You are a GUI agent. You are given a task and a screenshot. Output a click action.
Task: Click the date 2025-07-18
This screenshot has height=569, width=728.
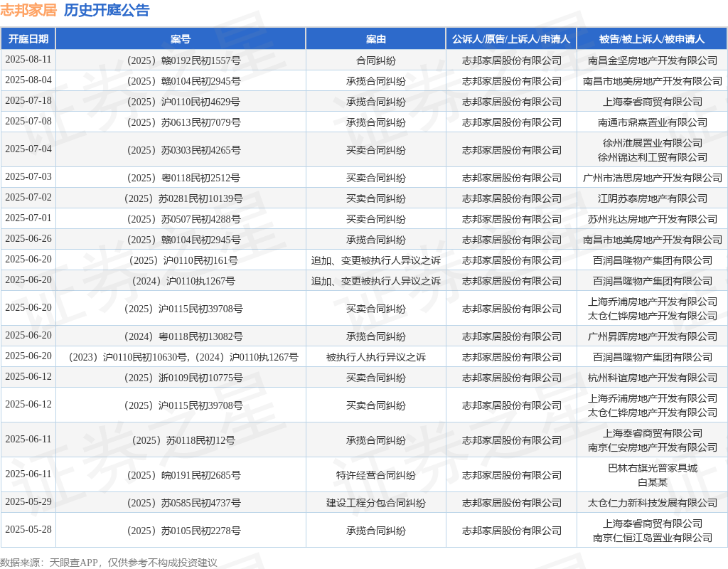[28, 101]
